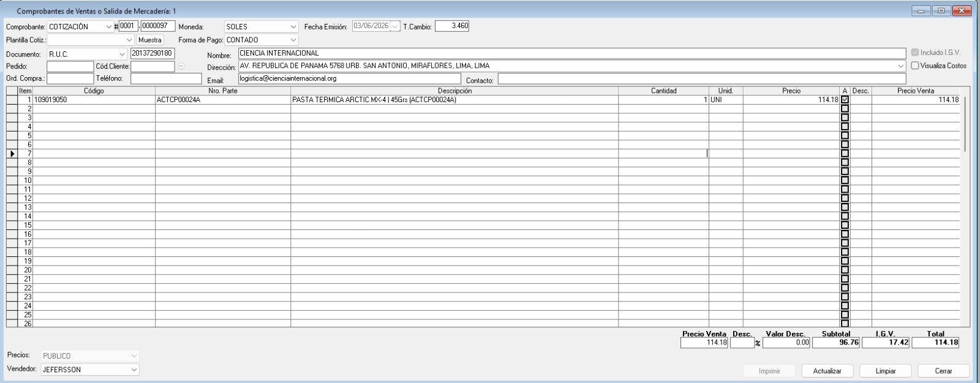Image resolution: width=980 pixels, height=383 pixels.
Task: Select the cell with code 109019050
Action: 94,100
